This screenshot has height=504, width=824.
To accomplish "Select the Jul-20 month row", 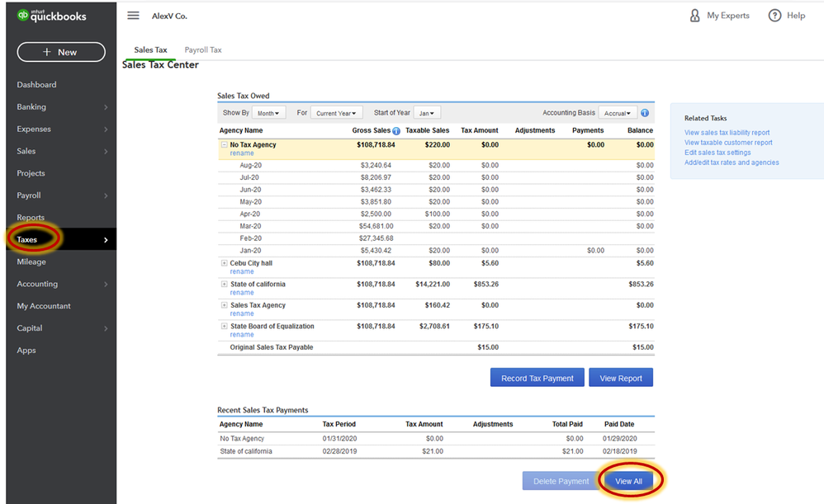I will coord(436,177).
